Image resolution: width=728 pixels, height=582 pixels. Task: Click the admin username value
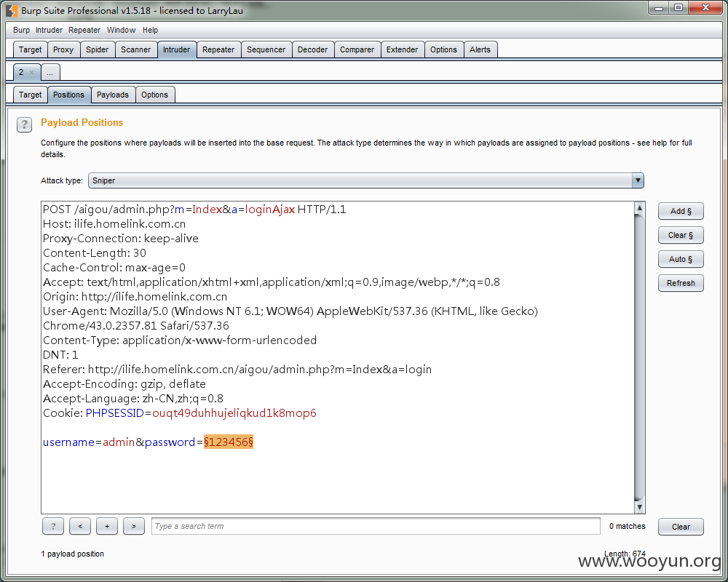point(119,442)
